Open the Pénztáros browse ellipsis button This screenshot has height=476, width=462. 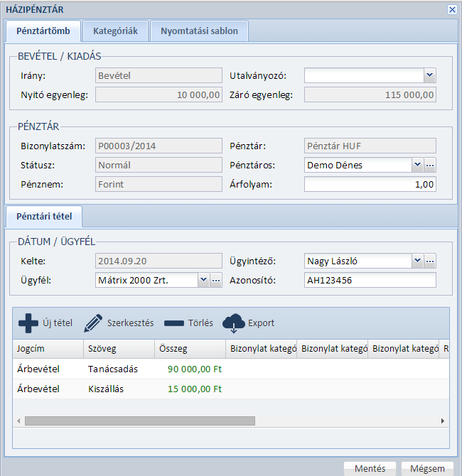coord(430,165)
